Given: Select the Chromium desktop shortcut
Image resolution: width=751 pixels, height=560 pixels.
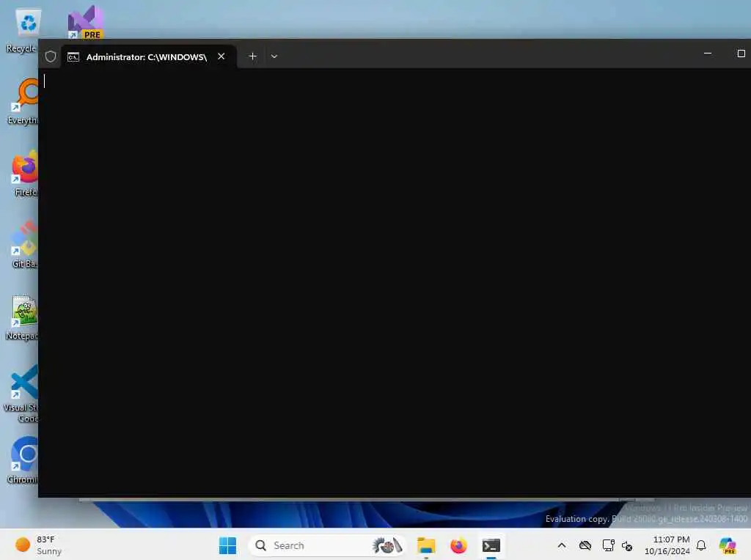Looking at the screenshot, I should (x=23, y=460).
